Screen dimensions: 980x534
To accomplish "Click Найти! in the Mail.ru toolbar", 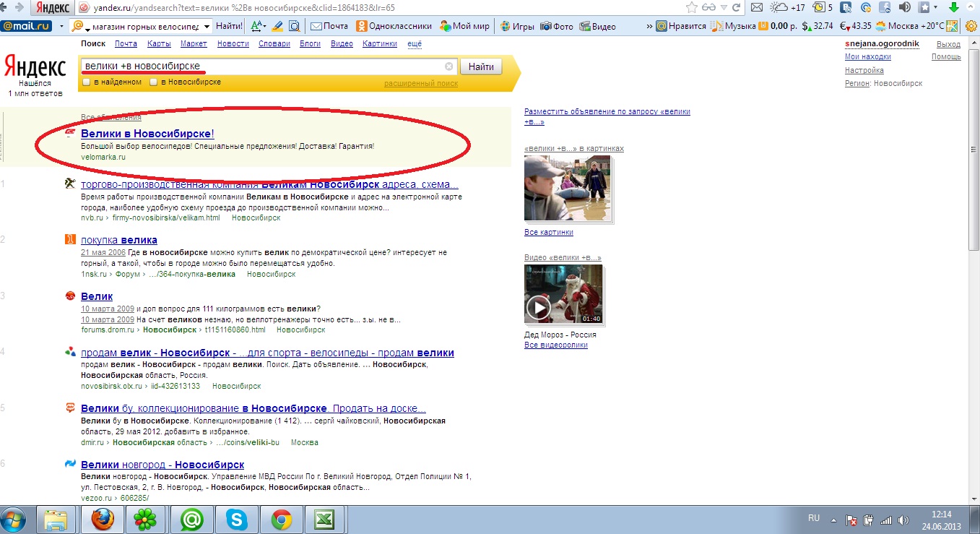I will pos(230,26).
